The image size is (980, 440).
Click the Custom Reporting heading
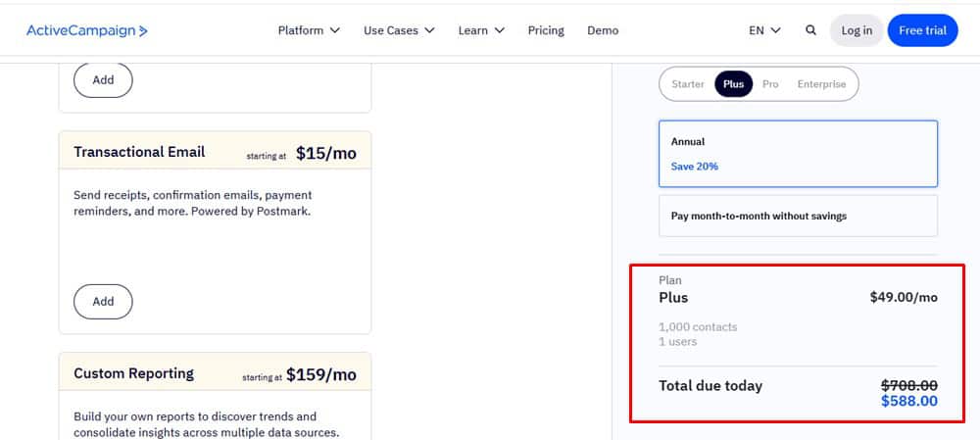click(133, 373)
